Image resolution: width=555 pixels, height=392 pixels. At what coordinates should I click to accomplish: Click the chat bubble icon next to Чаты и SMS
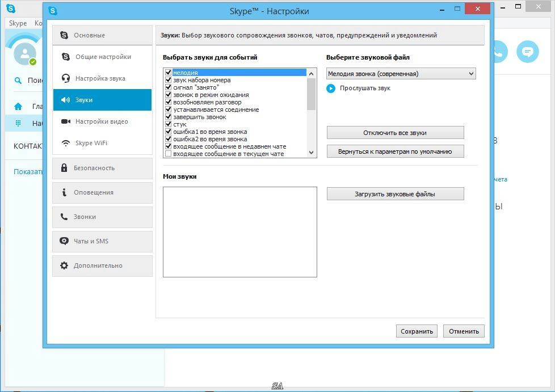pyautogui.click(x=64, y=241)
